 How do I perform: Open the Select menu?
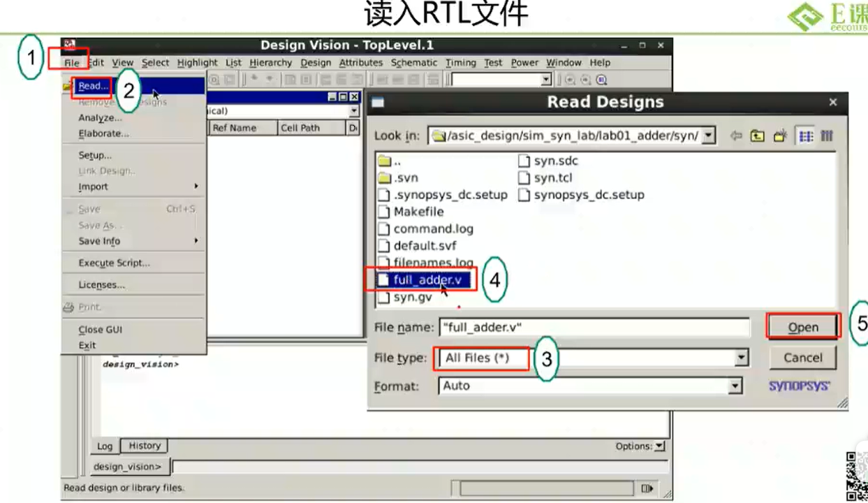pyautogui.click(x=155, y=63)
